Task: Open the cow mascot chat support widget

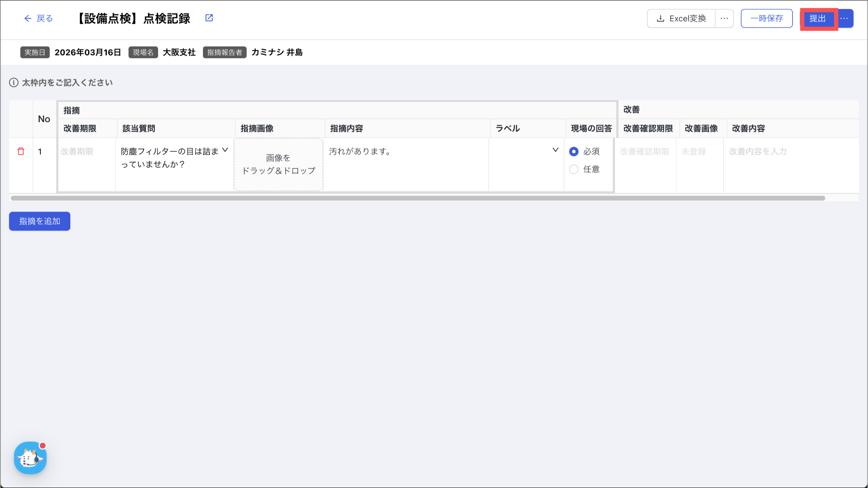Action: (30, 458)
